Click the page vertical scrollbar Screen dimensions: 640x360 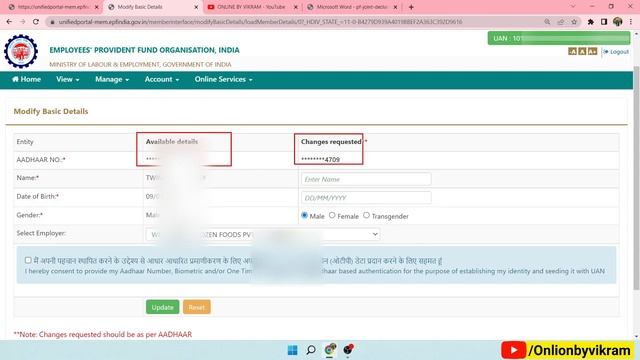click(x=636, y=178)
